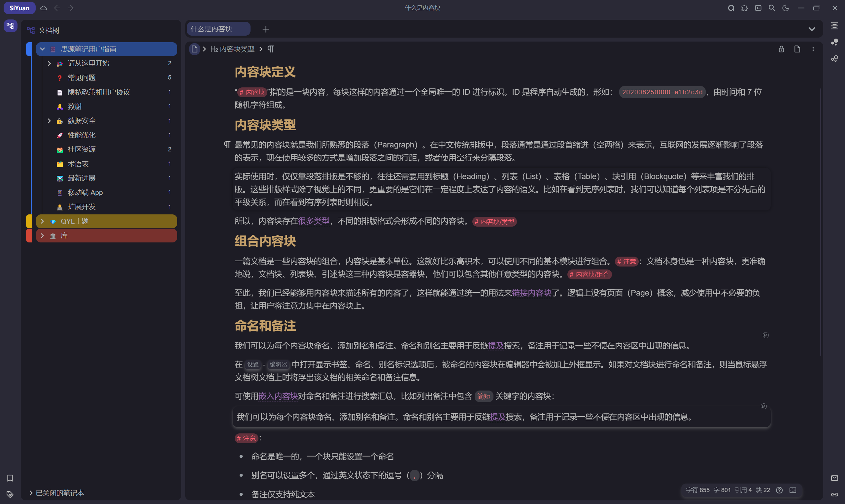Open the outline panel on the right sidebar

coord(835,26)
